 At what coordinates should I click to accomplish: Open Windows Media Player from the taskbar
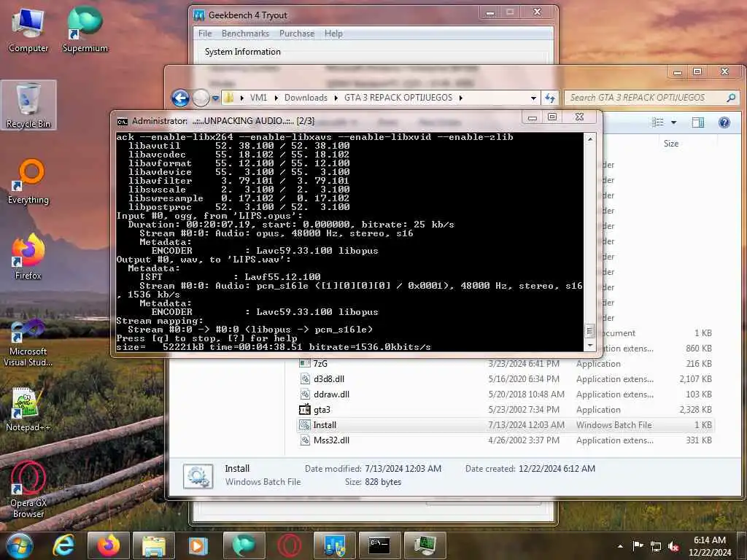click(198, 545)
